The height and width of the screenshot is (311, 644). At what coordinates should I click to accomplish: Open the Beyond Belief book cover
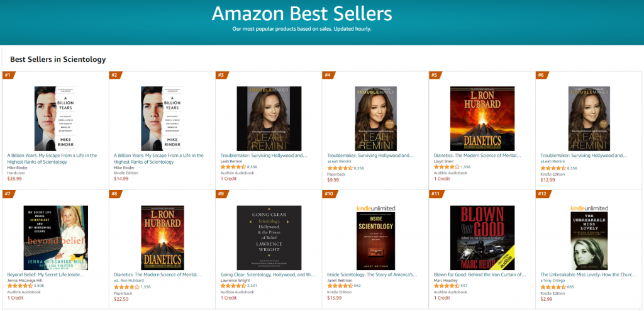point(55,238)
